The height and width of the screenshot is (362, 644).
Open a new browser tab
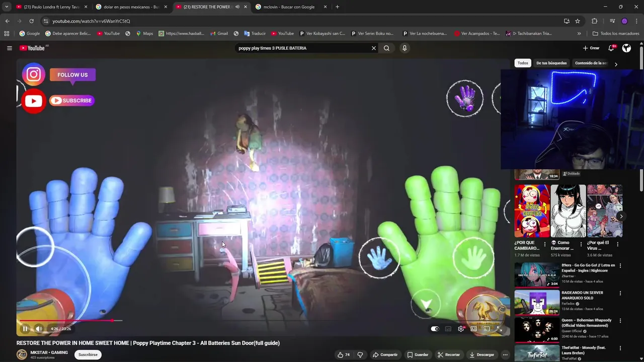pos(337,7)
